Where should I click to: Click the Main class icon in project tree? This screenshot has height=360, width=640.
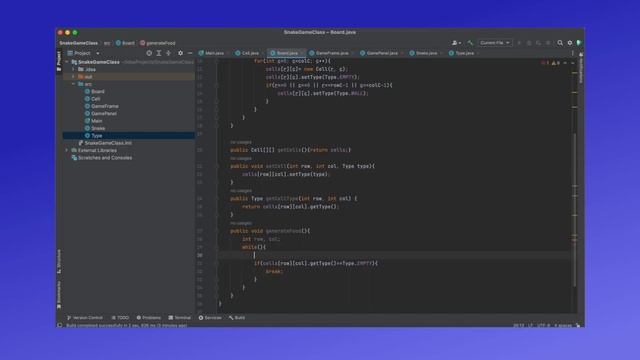click(x=87, y=121)
